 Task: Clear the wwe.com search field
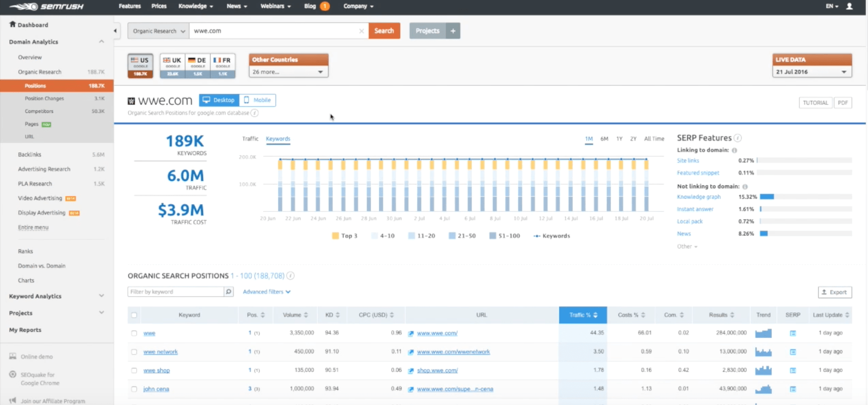pos(361,31)
